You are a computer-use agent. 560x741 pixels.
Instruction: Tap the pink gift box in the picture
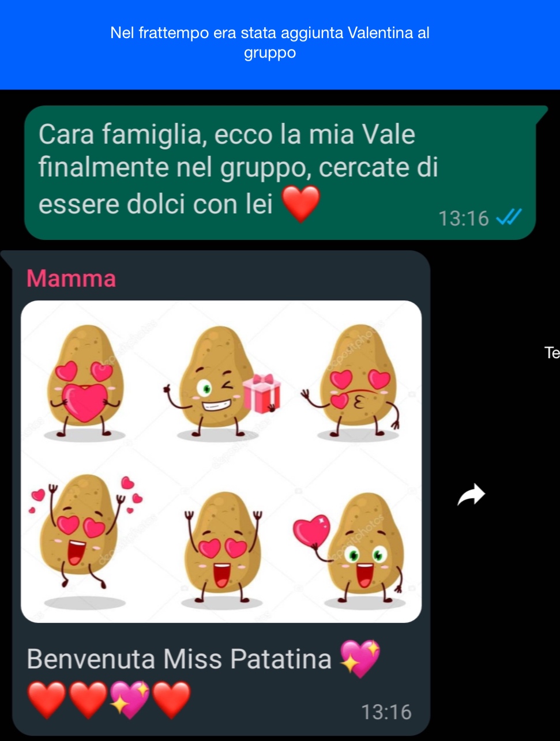click(x=261, y=393)
